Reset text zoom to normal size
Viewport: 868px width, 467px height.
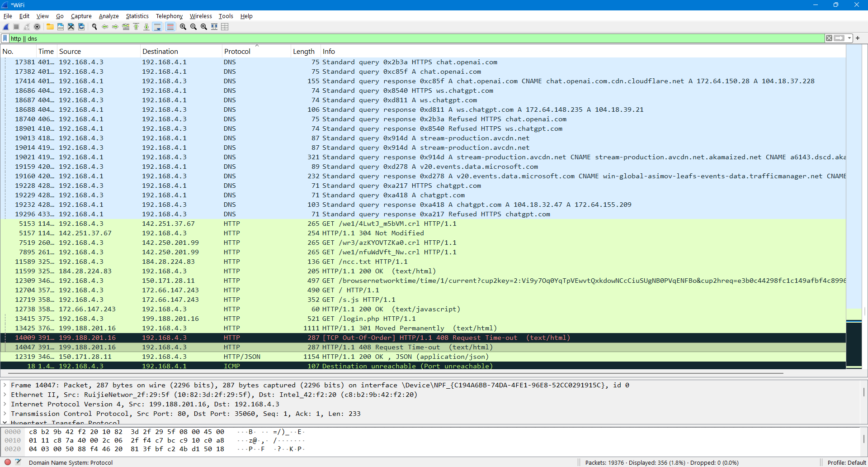click(204, 27)
